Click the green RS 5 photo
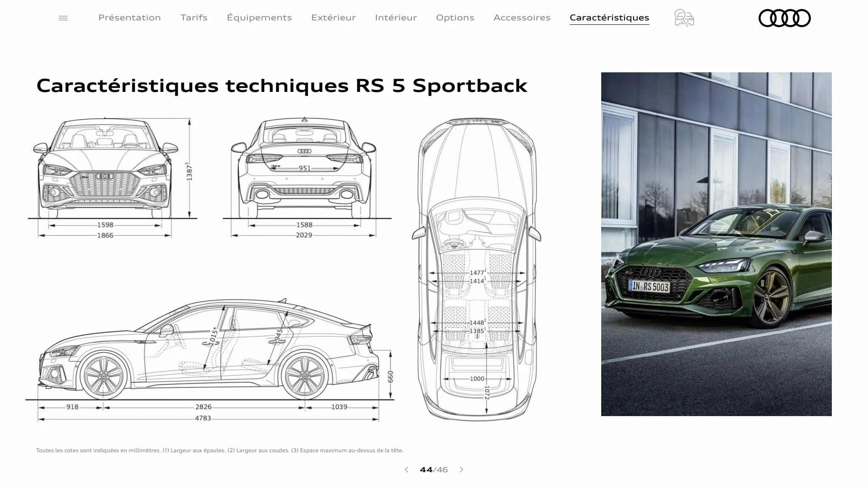This screenshot has height=488, width=868. [716, 244]
